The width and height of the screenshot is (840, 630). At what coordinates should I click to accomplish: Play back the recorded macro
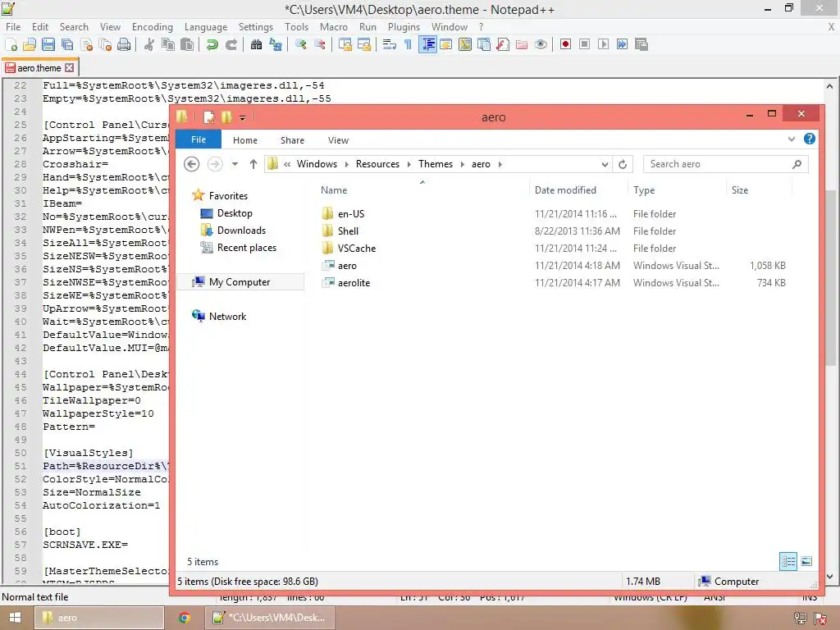tap(603, 44)
